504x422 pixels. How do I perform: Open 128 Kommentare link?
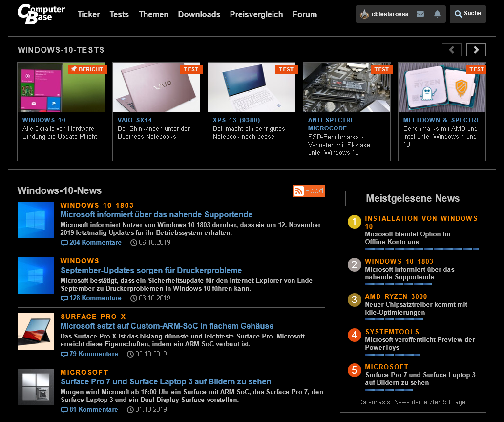tap(95, 298)
